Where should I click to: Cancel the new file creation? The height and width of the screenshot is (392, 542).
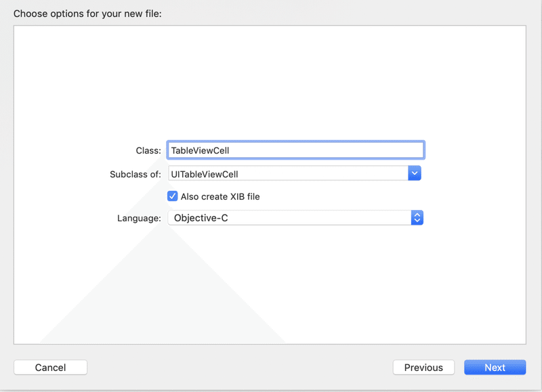click(x=50, y=367)
